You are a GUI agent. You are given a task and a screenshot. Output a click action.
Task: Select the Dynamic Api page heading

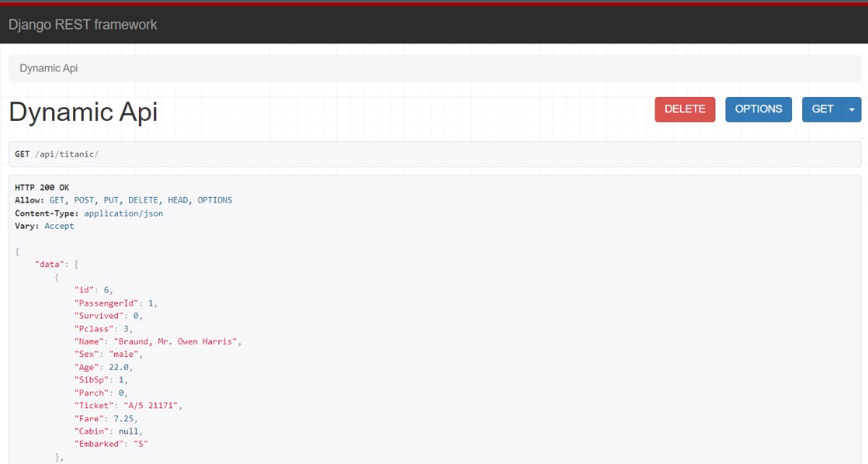(83, 112)
